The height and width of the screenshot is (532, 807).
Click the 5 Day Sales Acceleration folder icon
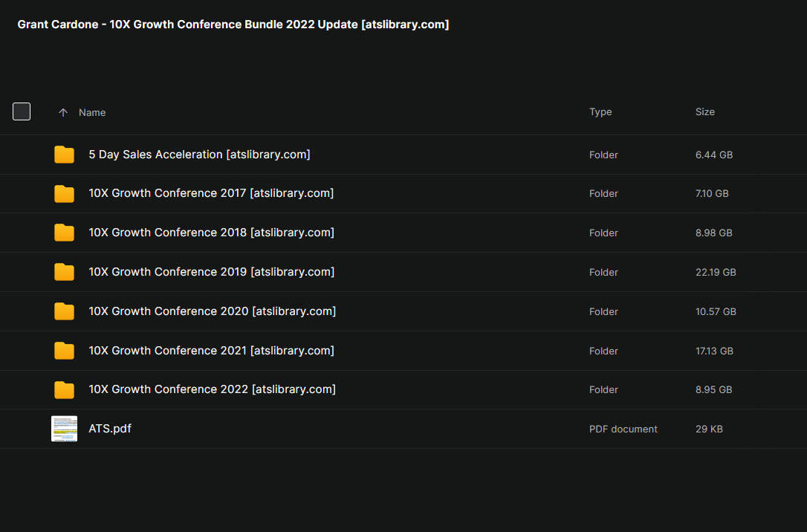click(65, 155)
